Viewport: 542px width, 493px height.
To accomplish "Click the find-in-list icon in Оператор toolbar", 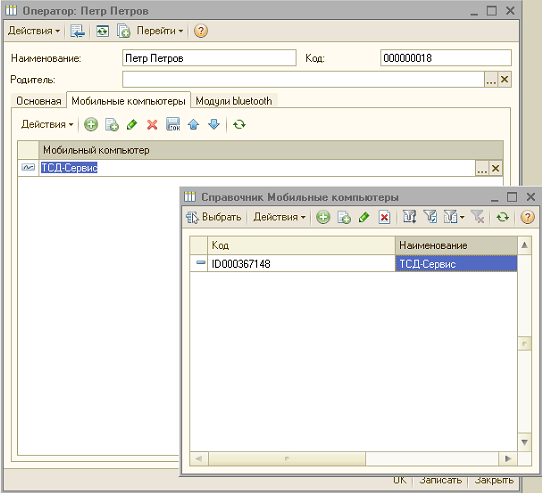I will click(x=77, y=31).
